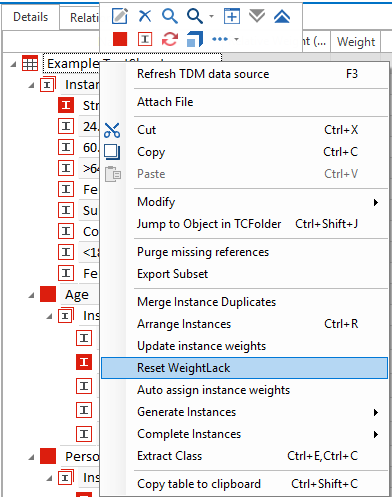Switch to the Details tab

31,17
